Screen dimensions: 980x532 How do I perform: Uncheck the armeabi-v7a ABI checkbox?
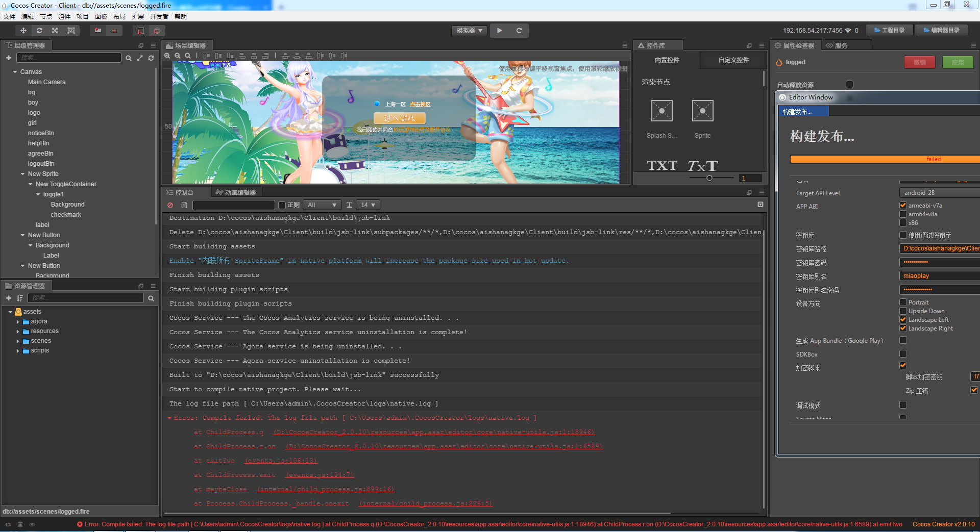(903, 206)
